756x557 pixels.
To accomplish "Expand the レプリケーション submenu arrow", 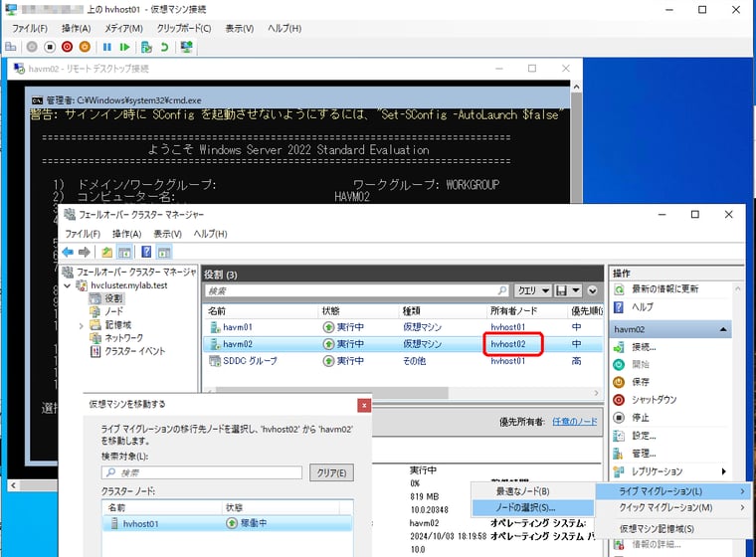I will pos(724,471).
